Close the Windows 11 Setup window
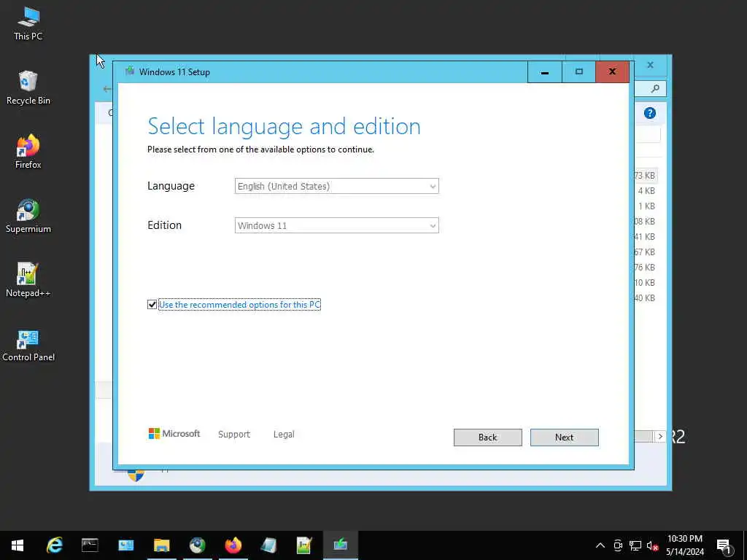The image size is (747, 560). (612, 72)
